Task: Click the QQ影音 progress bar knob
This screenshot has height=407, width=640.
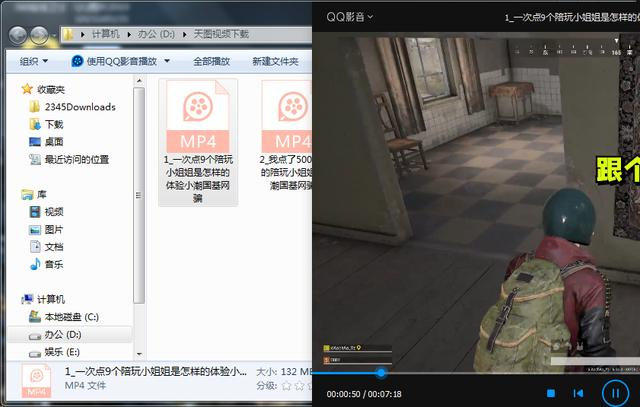Action: tap(381, 373)
